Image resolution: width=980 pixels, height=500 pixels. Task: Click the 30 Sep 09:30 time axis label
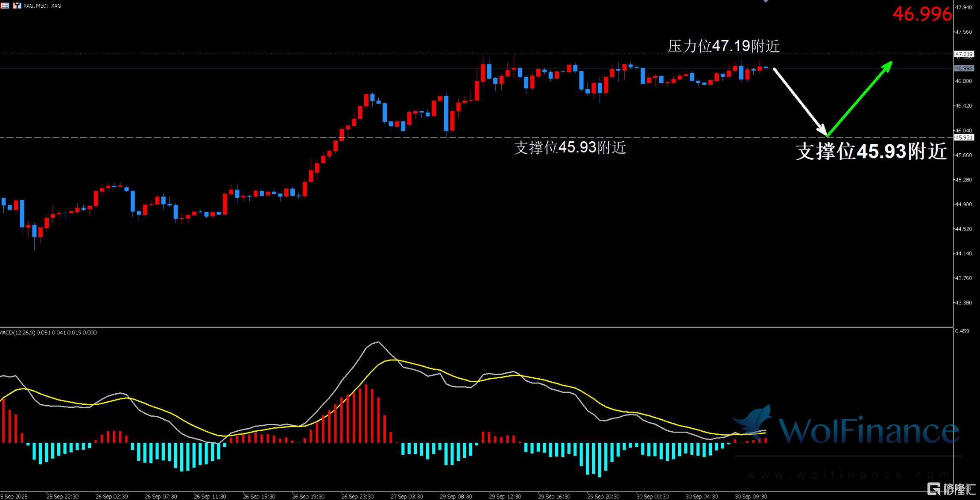[750, 497]
